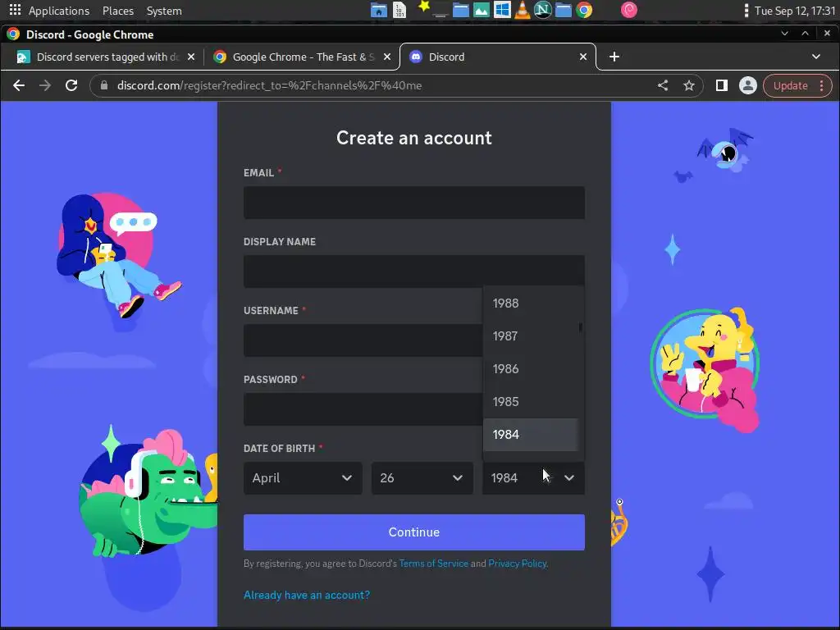Click Already have an account link
The image size is (840, 630).
tap(307, 596)
